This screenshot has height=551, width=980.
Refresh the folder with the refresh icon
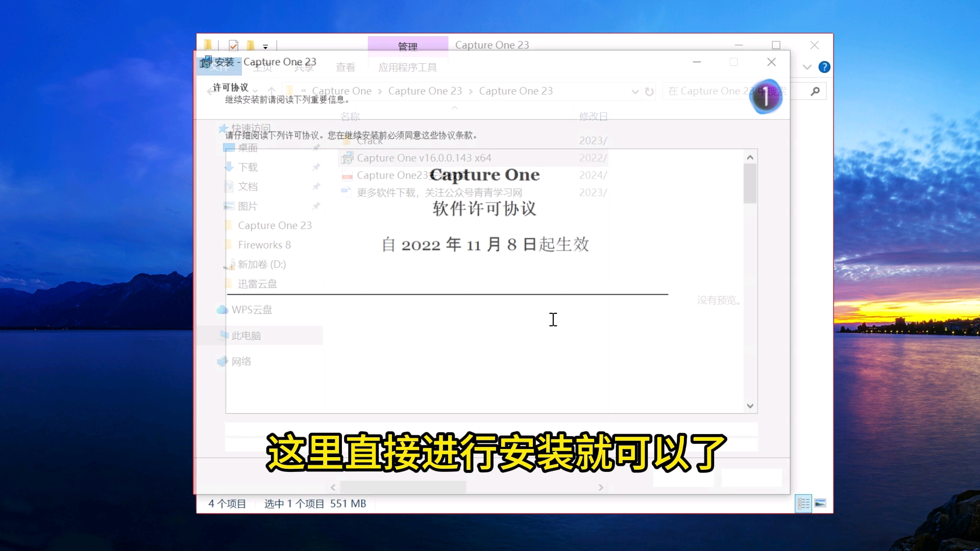(649, 91)
